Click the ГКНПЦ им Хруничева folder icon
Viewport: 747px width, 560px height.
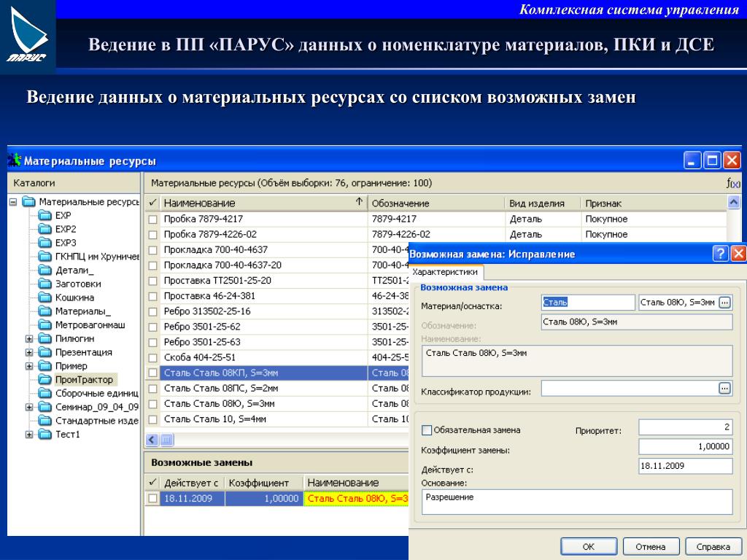click(x=44, y=257)
